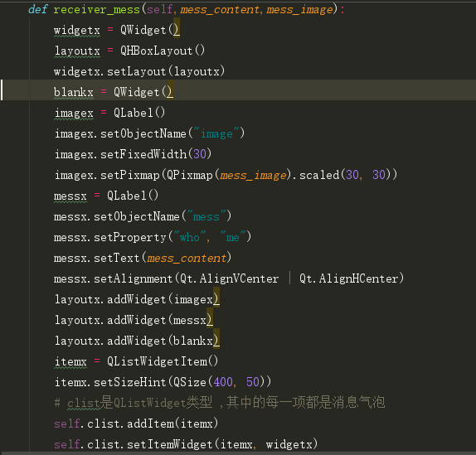Click the 'def receiver_mess' function name
Image resolution: width=476 pixels, height=455 pixels.
(96, 10)
